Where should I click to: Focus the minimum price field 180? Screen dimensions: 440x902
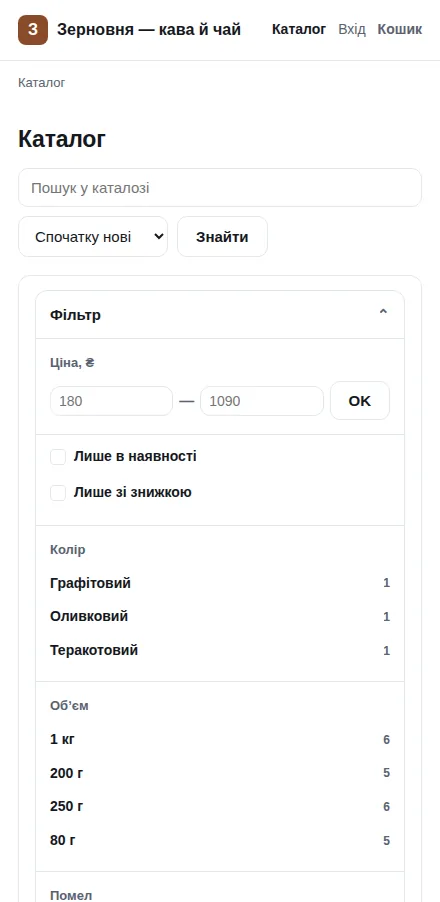pos(111,401)
